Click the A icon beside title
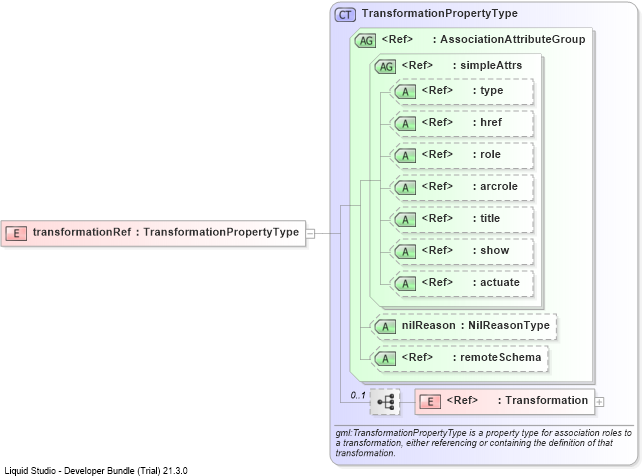The width and height of the screenshot is (642, 476). click(405, 219)
